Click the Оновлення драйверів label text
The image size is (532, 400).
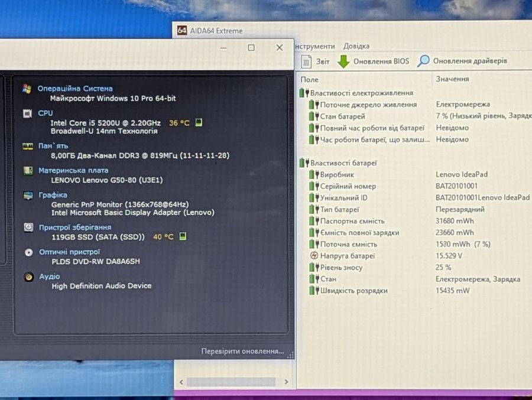click(470, 61)
